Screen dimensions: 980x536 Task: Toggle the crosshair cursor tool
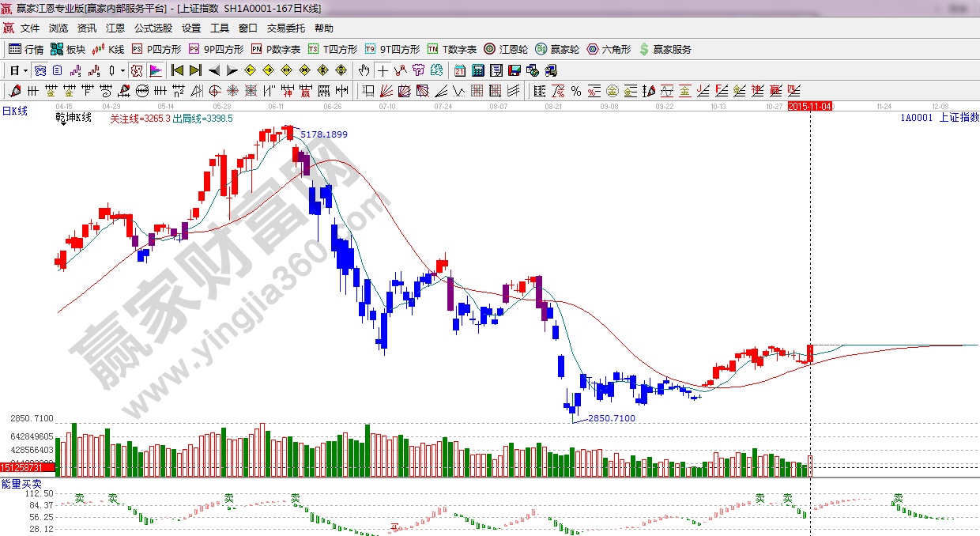(x=383, y=70)
